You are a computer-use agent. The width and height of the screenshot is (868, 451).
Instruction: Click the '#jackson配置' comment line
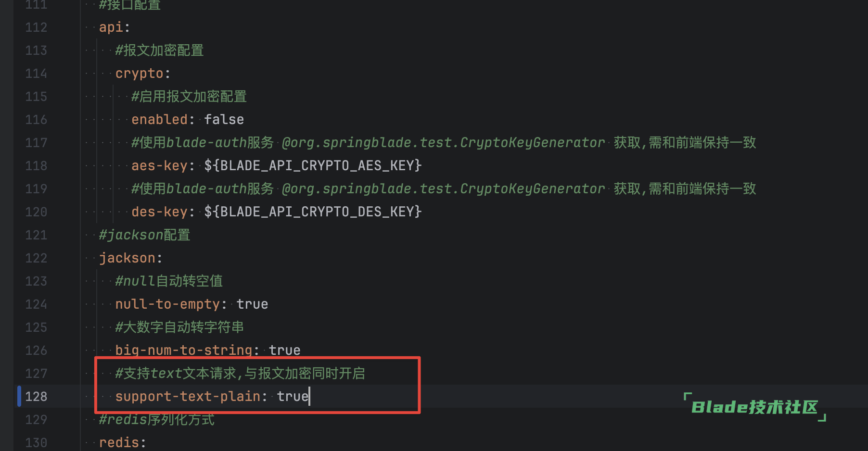pyautogui.click(x=144, y=235)
